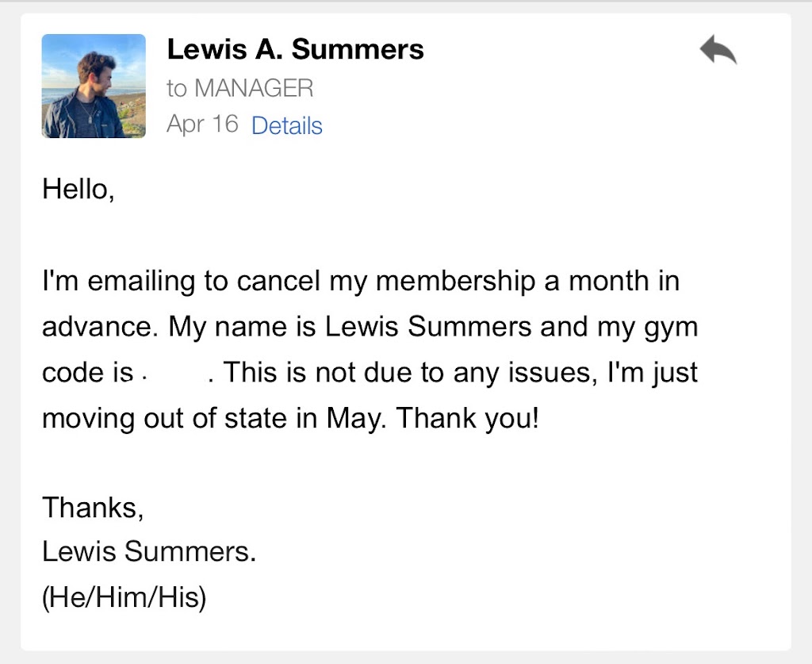812x664 pixels.
Task: Click the reply arrow icon
Action: [718, 51]
